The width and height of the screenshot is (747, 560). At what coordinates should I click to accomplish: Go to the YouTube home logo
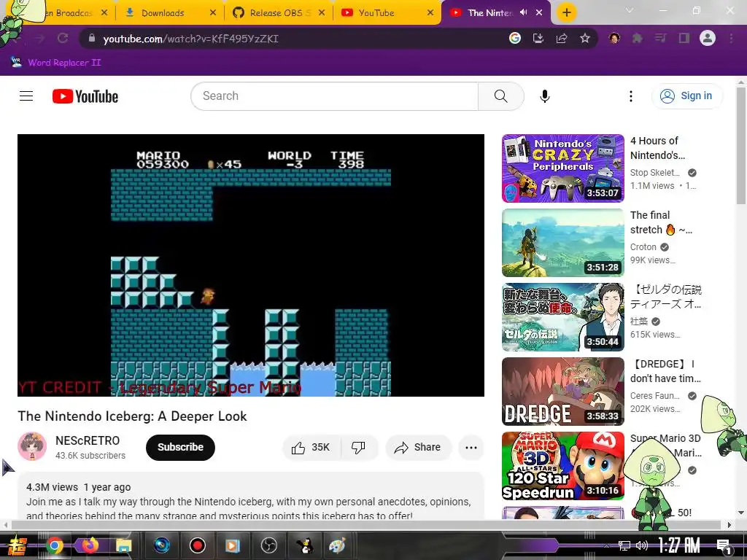pos(85,96)
